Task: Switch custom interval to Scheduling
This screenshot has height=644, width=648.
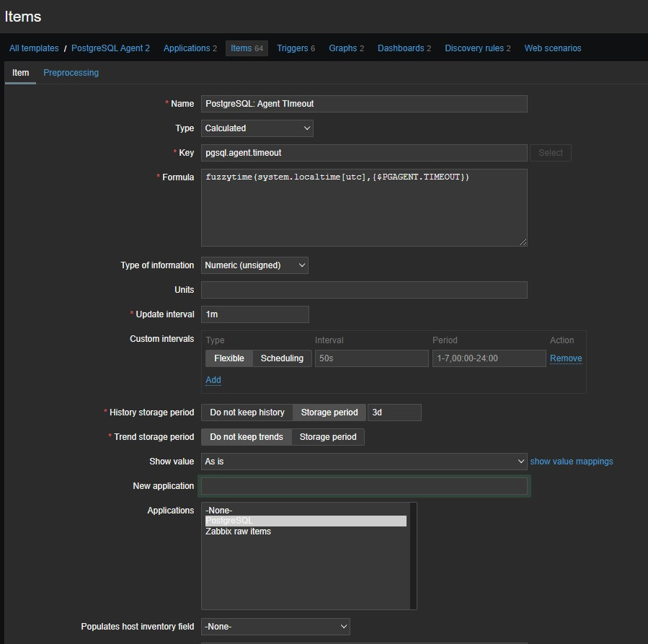Action: coord(282,358)
